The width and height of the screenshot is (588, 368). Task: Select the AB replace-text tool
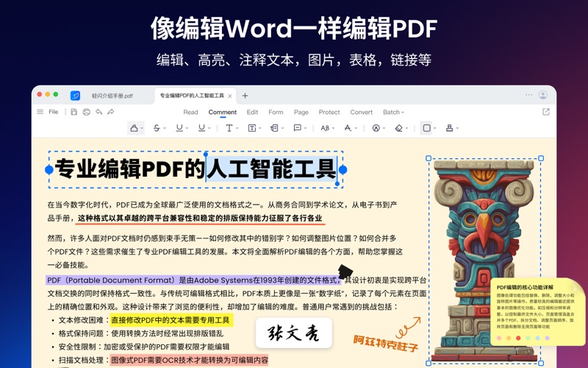click(325, 128)
